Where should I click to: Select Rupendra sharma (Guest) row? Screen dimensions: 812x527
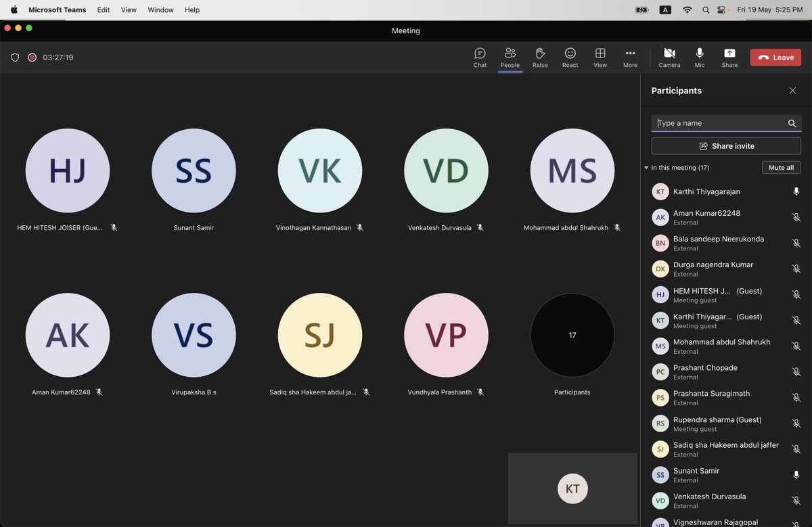point(726,423)
